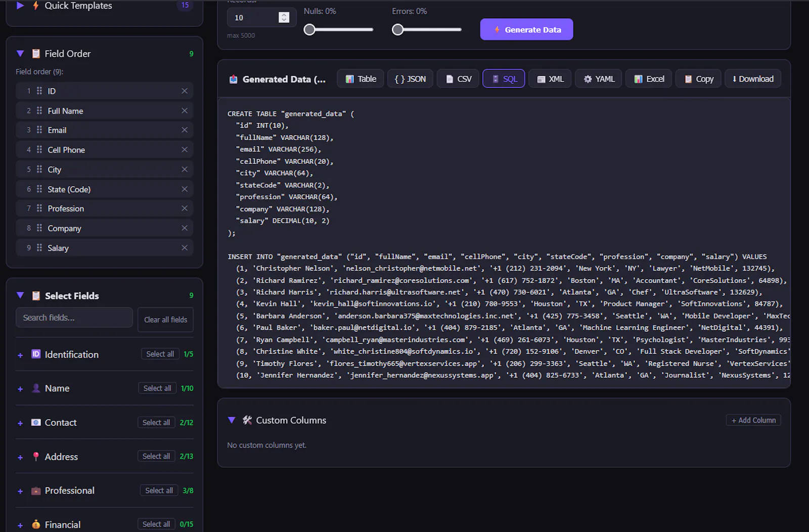Viewport: 809px width, 532px height.
Task: Add a new custom column
Action: point(753,420)
